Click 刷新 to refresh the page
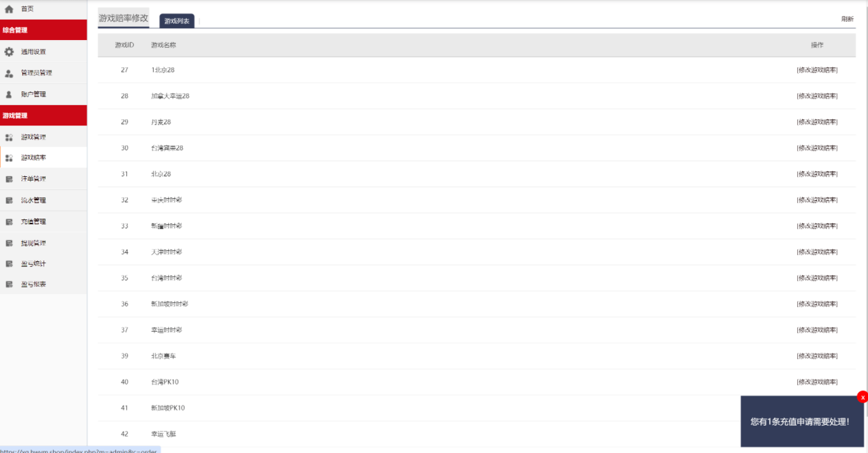This screenshot has width=868, height=453. click(848, 19)
